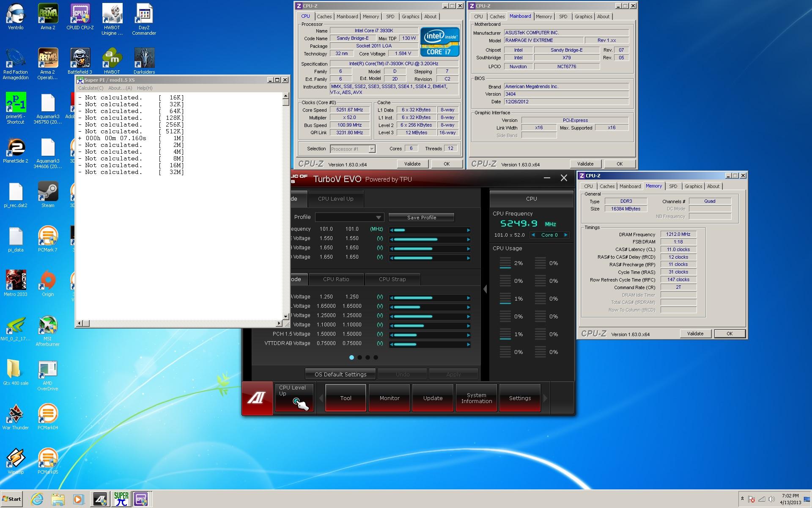Open the Monitor section in AI Suite
Image resolution: width=812 pixels, height=508 pixels.
[390, 398]
